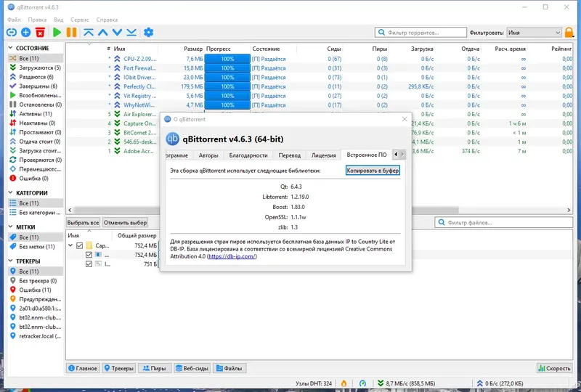This screenshot has width=581, height=392.
Task: Click the move up in queue arrow
Action: (x=102, y=33)
